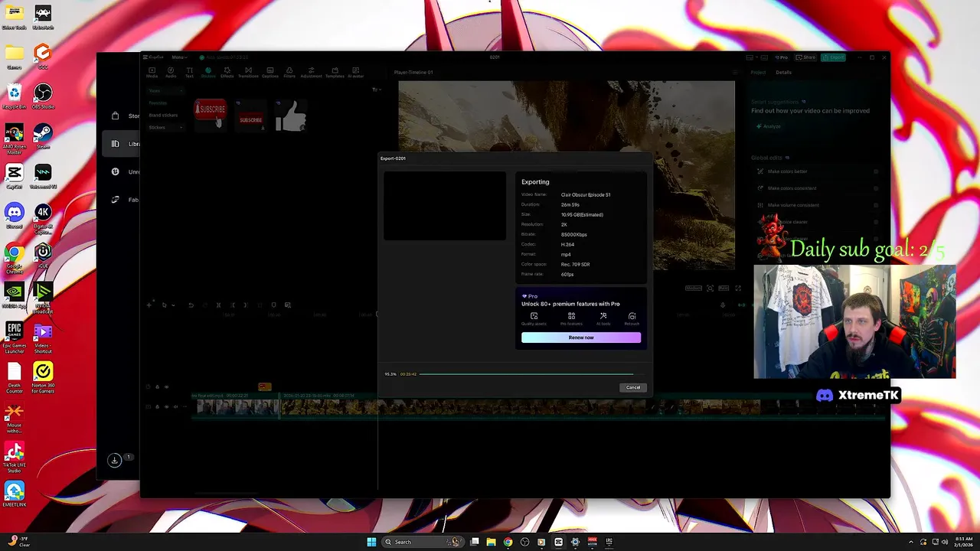Screen dimensions: 980x551
Task: Switch to the Details tab in right panel
Action: point(784,72)
